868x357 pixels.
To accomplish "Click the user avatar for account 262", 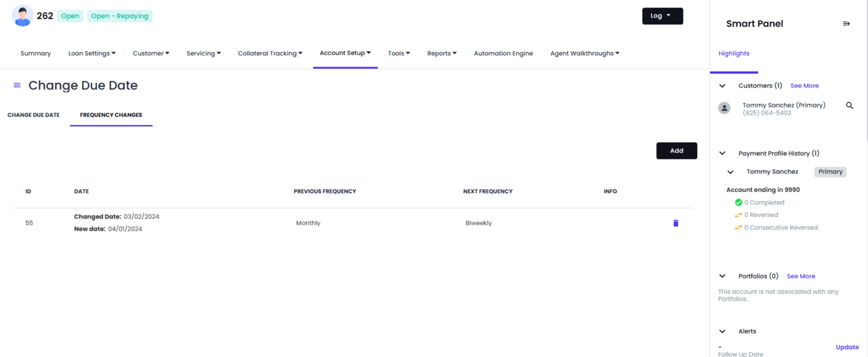I will point(22,16).
